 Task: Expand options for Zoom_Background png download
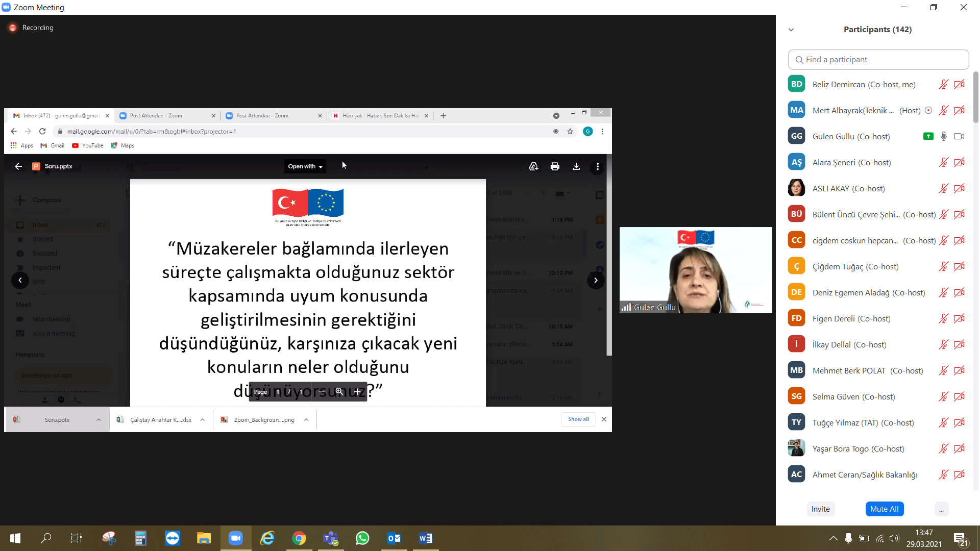pos(306,420)
